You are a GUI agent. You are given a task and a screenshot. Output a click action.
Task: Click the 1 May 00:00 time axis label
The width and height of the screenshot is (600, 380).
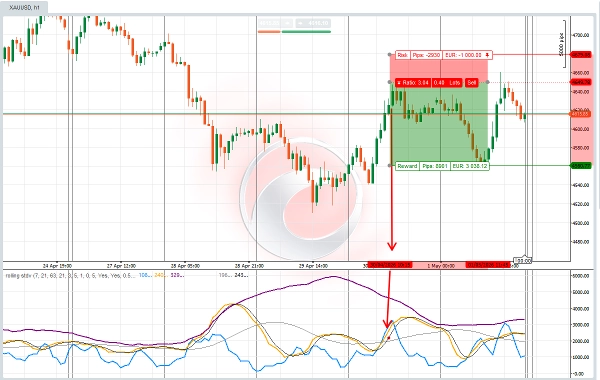click(x=441, y=266)
